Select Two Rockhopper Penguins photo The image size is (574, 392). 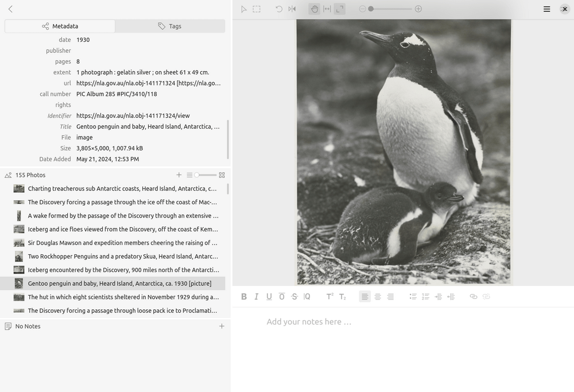[x=113, y=256]
